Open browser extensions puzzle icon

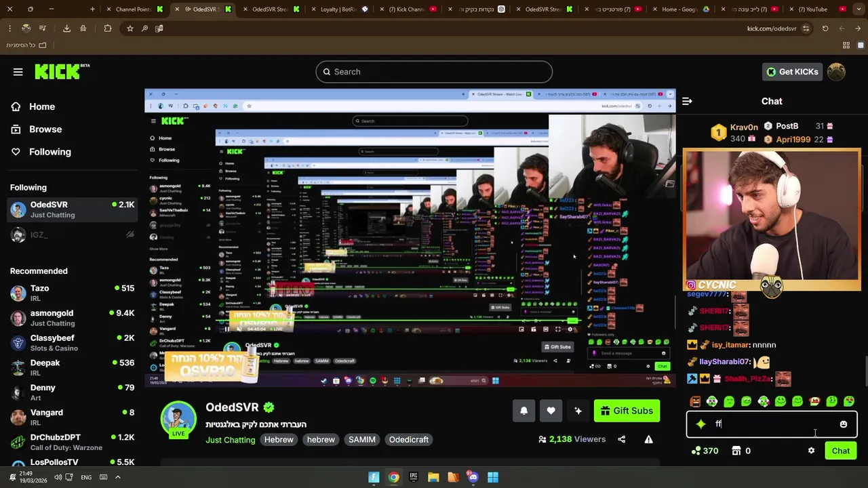pos(108,28)
